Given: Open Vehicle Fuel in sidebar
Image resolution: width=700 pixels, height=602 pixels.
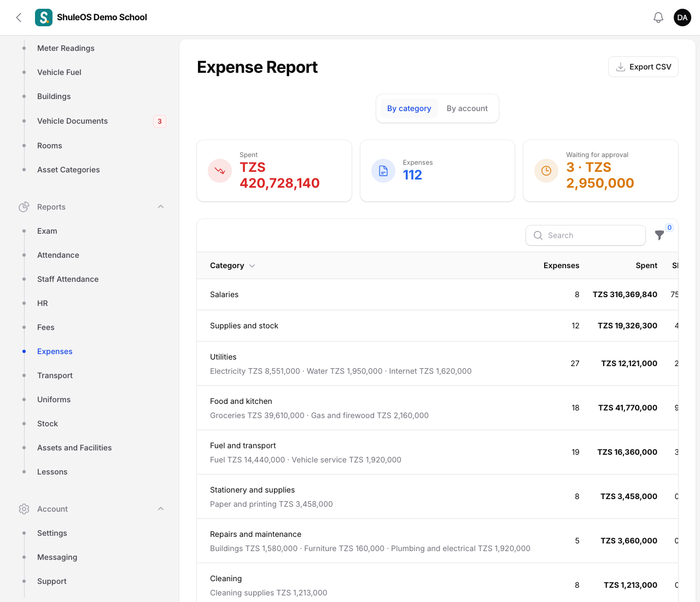Looking at the screenshot, I should point(59,72).
